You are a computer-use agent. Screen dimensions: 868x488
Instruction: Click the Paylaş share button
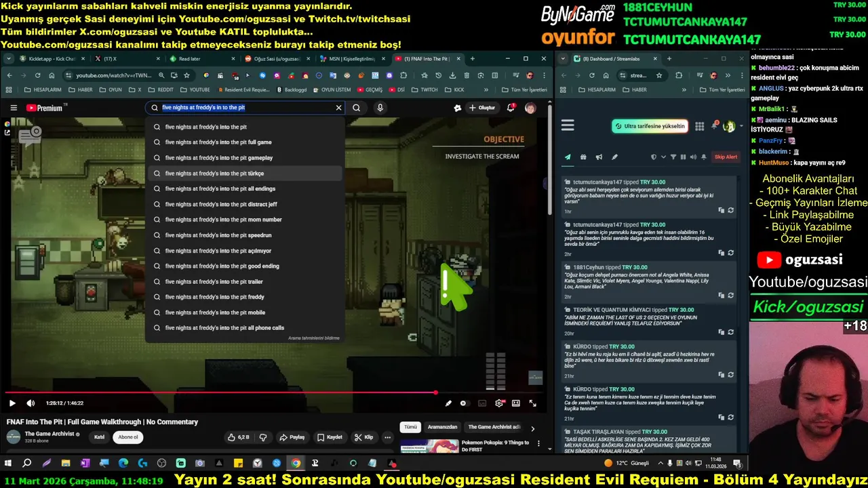coord(292,437)
